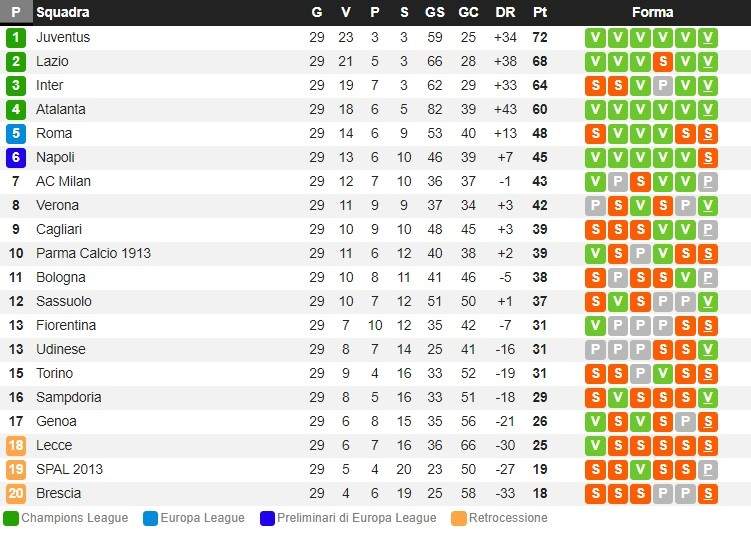Click Lazio's orange S form icon

(x=663, y=61)
